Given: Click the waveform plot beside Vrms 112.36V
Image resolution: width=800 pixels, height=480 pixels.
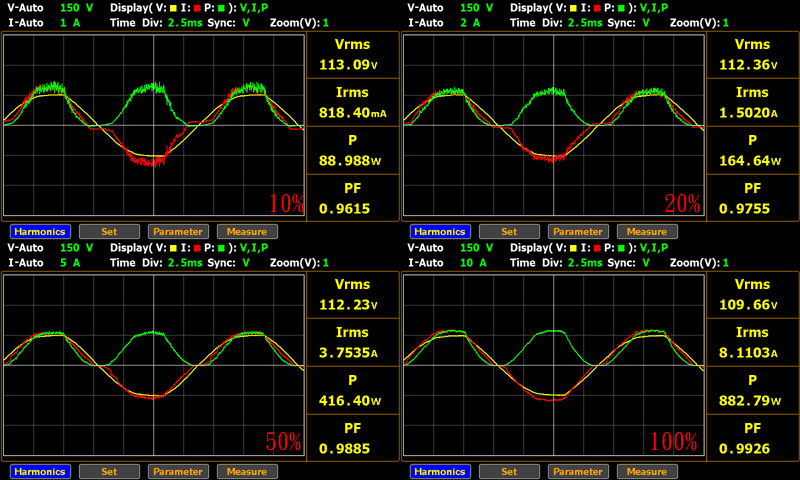Looking at the screenshot, I should 554,125.
